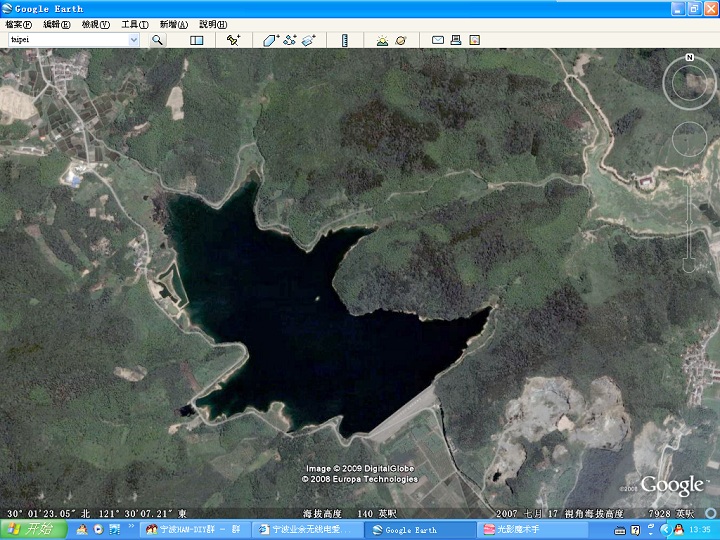
Task: Click the Save image toolbar icon
Action: (474, 40)
